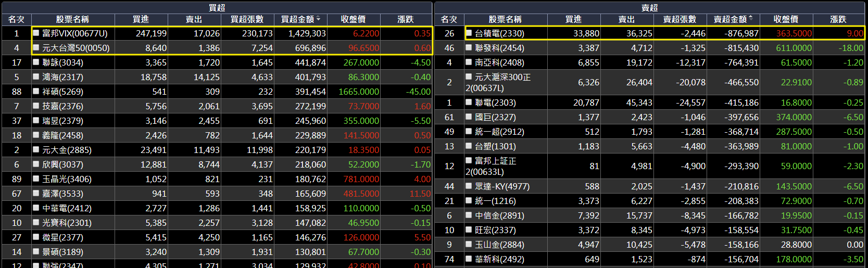This screenshot has height=268, width=868.
Task: Click the 賣出 value 45,343
Action: 639,103
